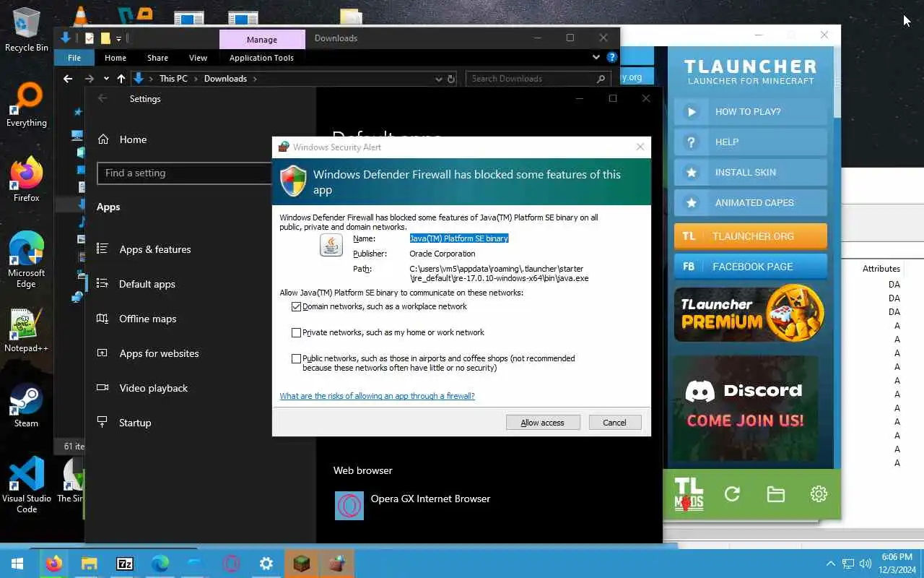Open recent locations dropdown in Explorer
The image size is (924, 578).
(106, 79)
